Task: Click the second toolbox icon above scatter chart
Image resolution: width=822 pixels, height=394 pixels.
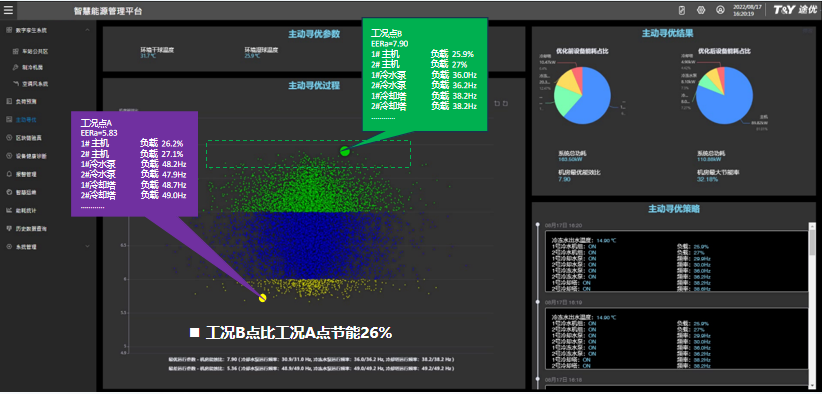Action: pos(505,103)
